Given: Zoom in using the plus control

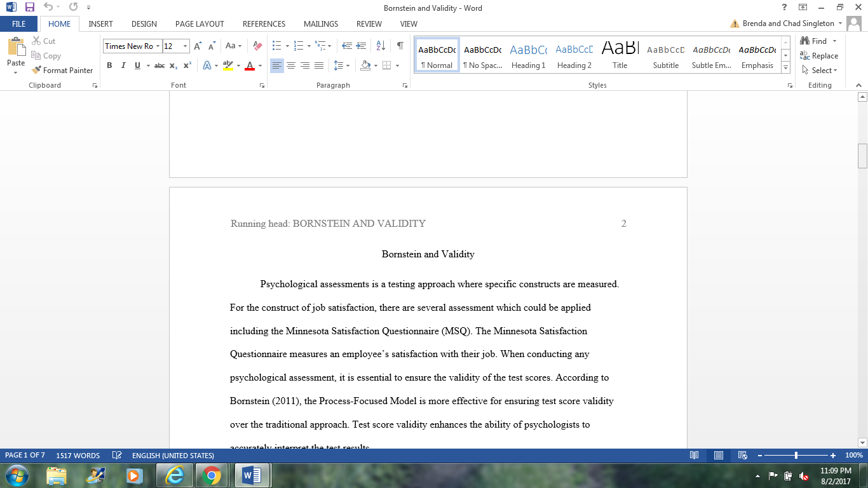Looking at the screenshot, I should (834, 456).
